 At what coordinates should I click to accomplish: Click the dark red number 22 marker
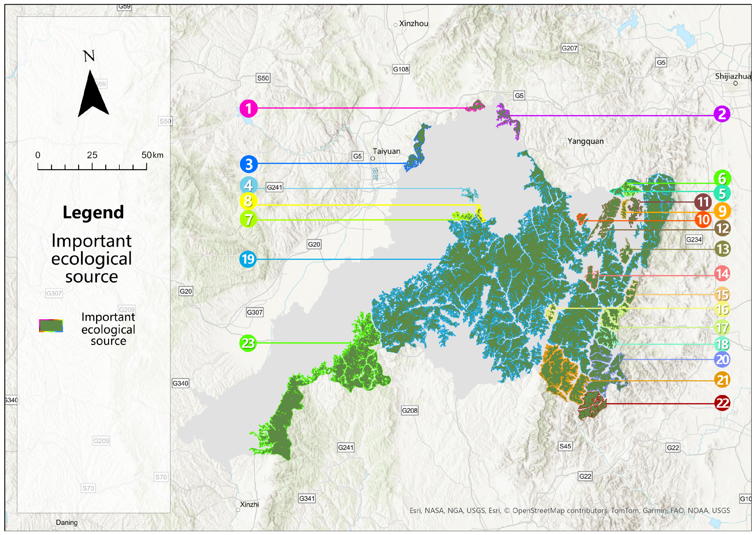coord(722,403)
